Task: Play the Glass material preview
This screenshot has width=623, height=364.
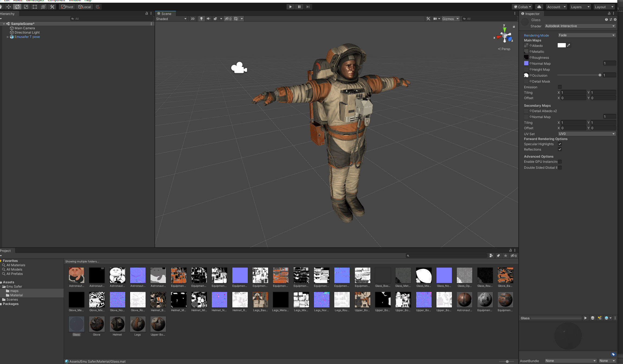Action: coord(585,318)
